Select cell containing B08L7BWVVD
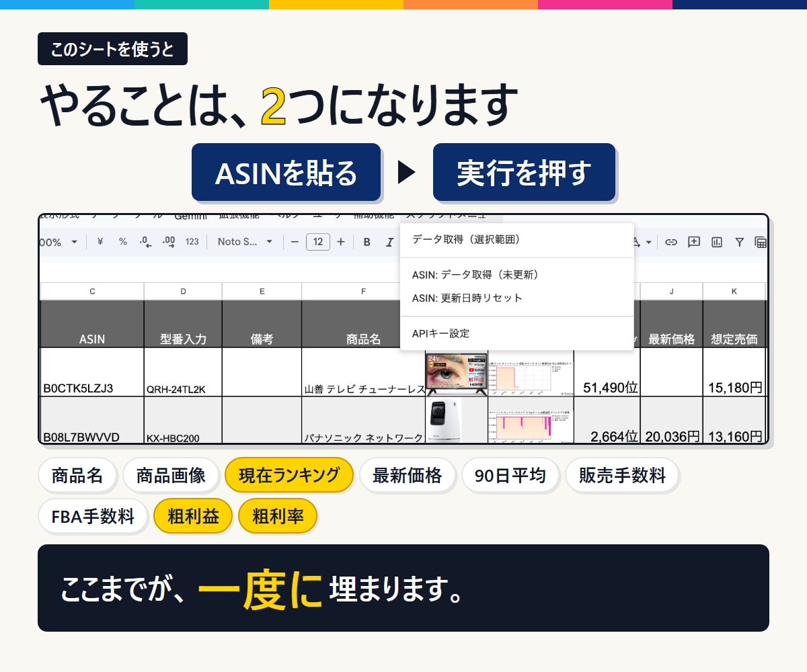The height and width of the screenshot is (672, 807). click(x=92, y=420)
